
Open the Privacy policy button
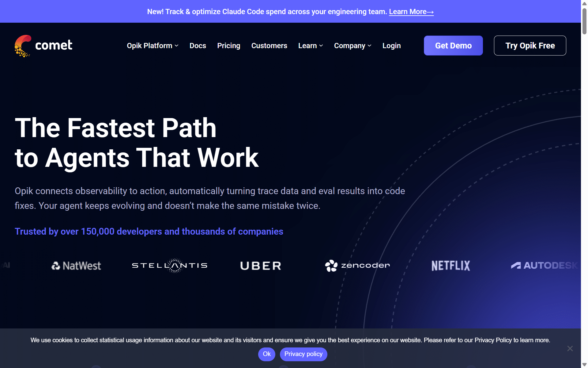click(303, 354)
